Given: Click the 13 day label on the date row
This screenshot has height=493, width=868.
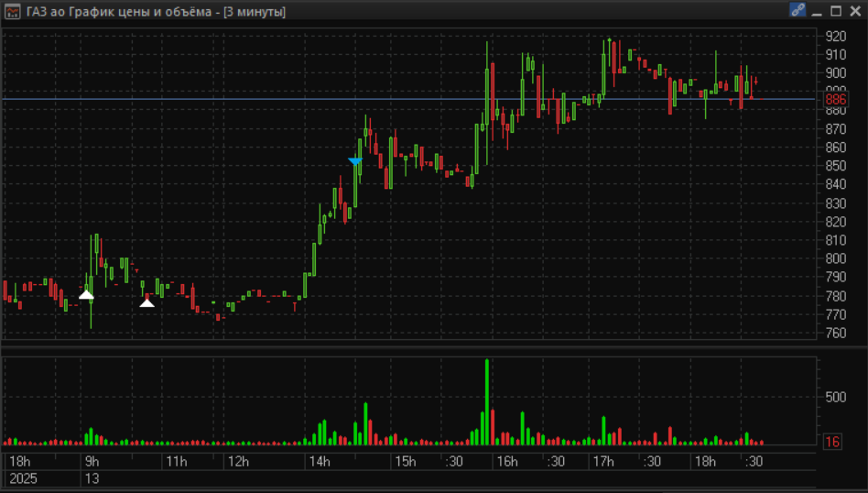Looking at the screenshot, I should pyautogui.click(x=92, y=478).
